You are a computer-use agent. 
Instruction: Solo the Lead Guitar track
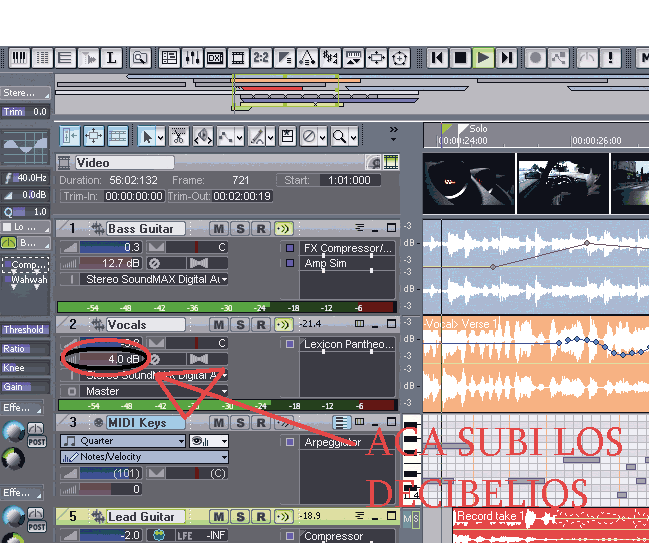(x=240, y=517)
